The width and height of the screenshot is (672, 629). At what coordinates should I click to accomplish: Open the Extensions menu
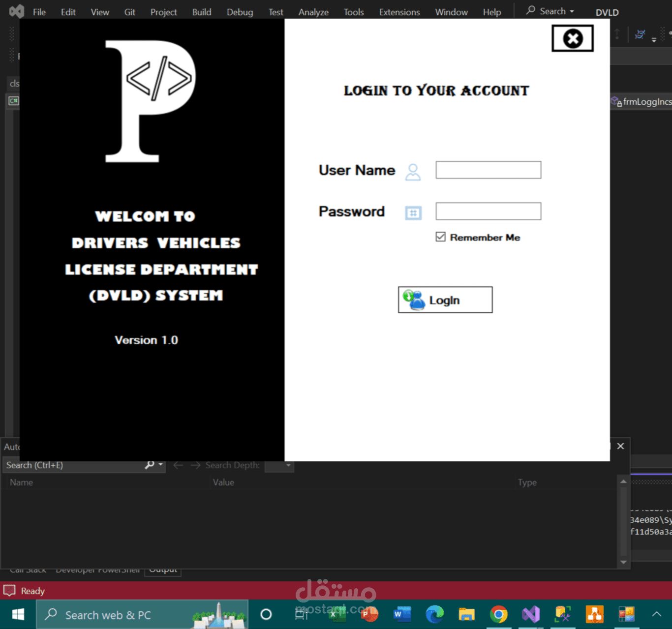click(399, 12)
